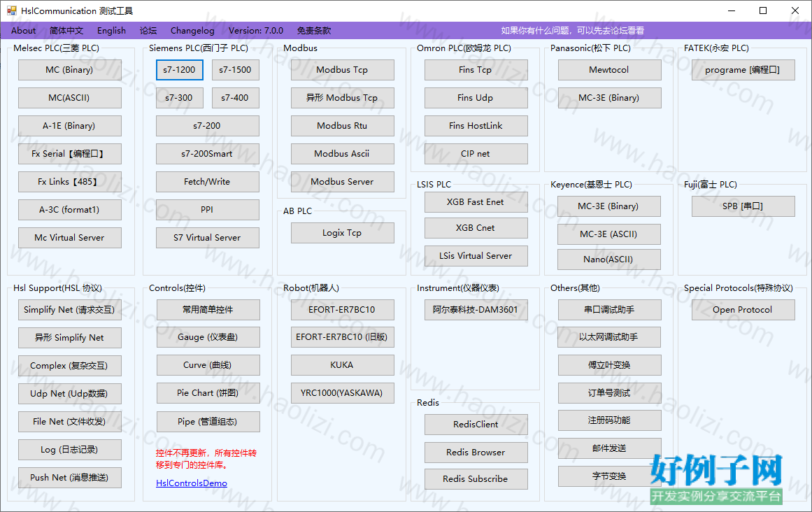Open the Keyence Nano(ASCII) test
This screenshot has width=812, height=512.
click(x=609, y=259)
